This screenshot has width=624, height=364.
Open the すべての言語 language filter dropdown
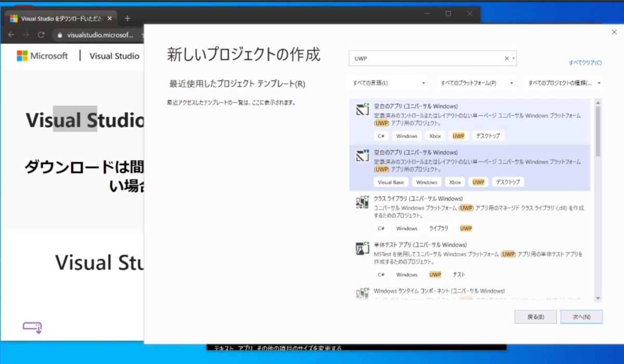[x=388, y=83]
